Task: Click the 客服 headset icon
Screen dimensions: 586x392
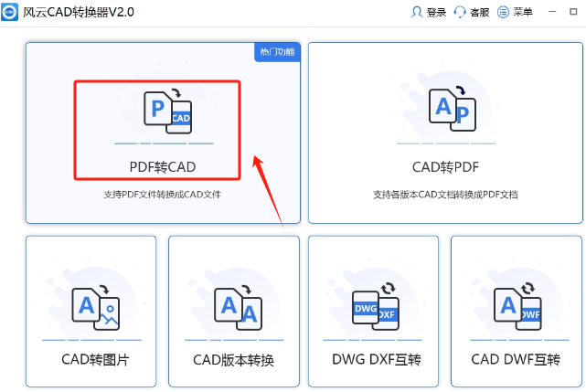Action: (460, 12)
